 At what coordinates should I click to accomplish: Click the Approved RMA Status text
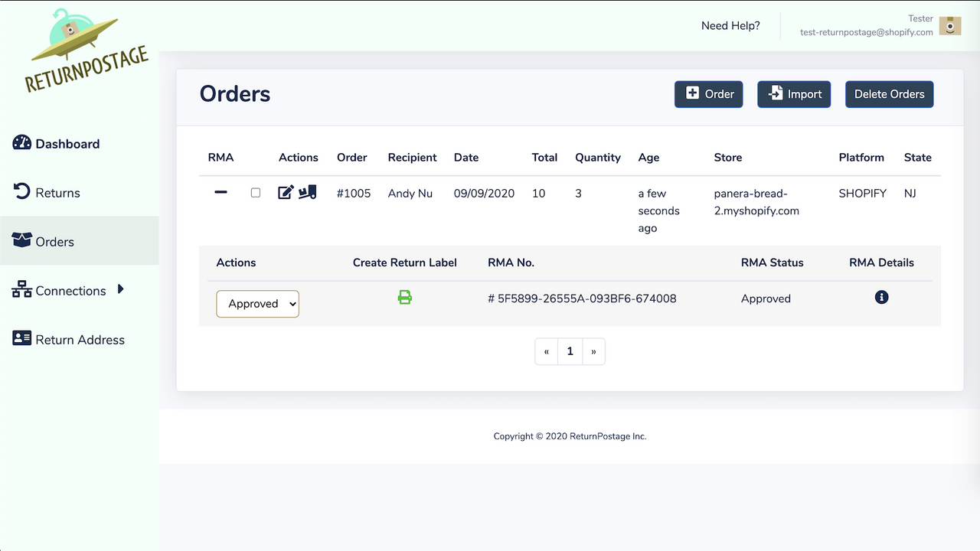tap(766, 298)
